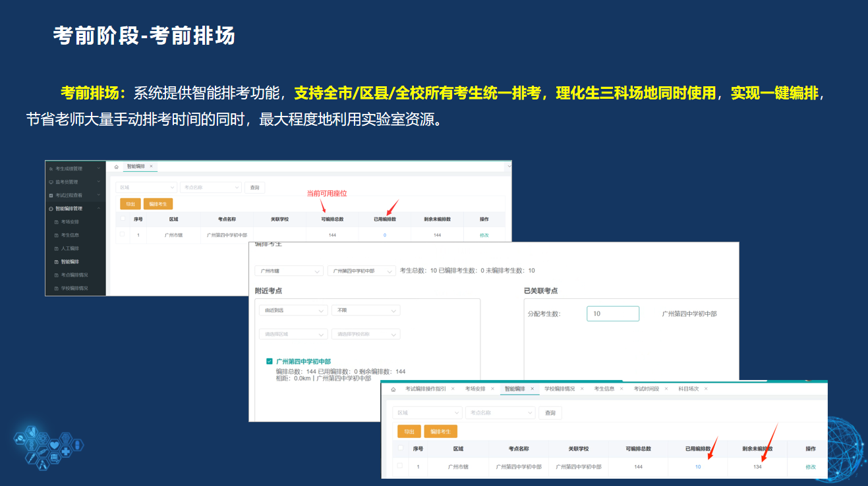Click the blue 10 已用编排数 link

coord(698,466)
